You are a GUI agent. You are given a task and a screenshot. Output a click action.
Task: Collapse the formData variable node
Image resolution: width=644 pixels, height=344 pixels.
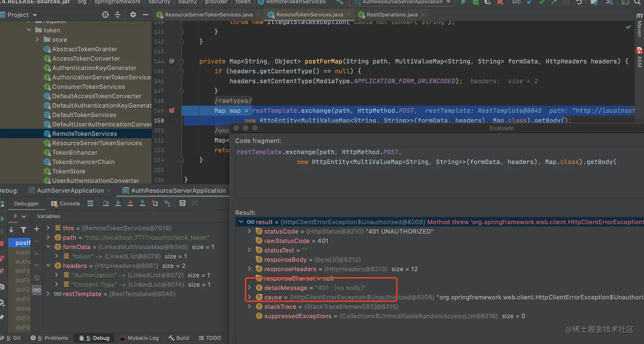(48, 247)
